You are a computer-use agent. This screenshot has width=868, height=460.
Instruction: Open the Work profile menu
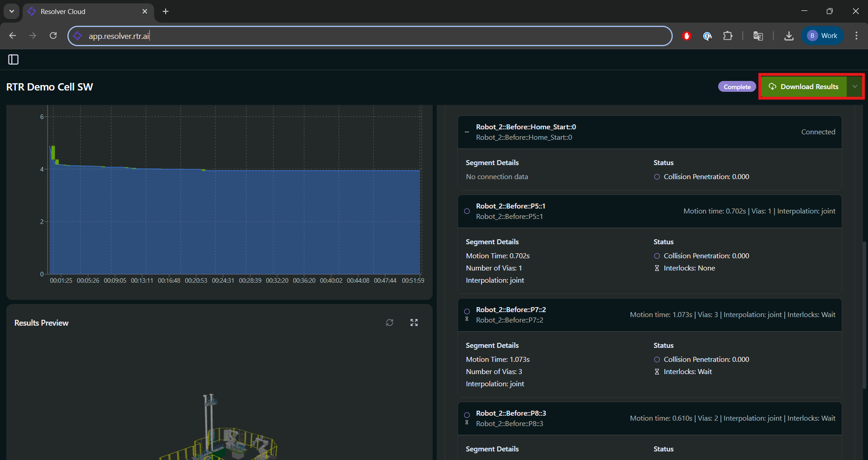point(823,36)
